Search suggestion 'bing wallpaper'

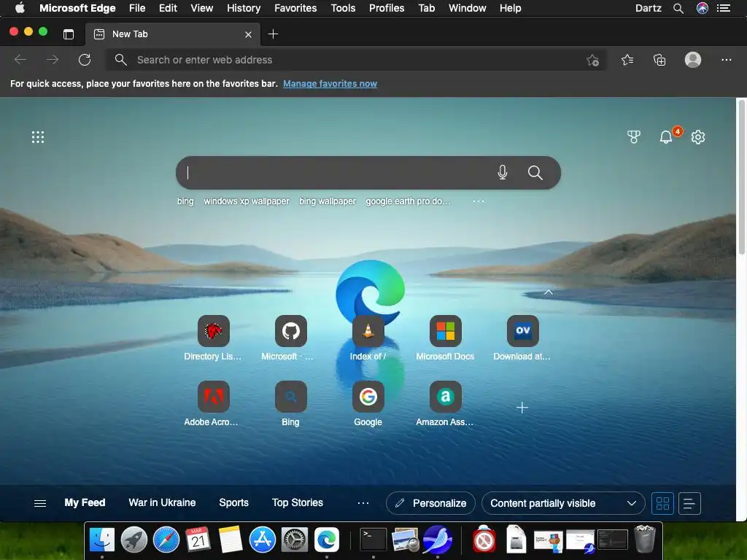tap(328, 201)
